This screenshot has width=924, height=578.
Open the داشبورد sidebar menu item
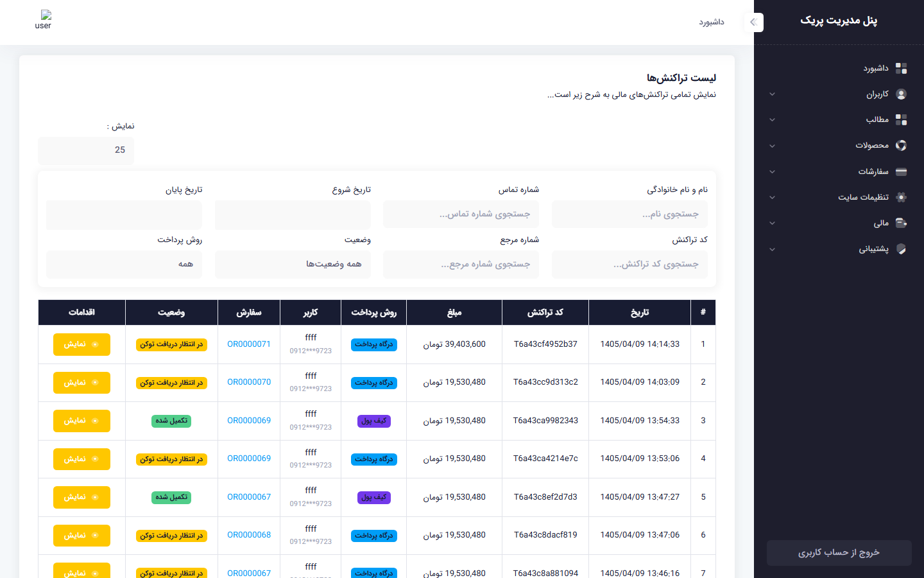click(x=839, y=68)
